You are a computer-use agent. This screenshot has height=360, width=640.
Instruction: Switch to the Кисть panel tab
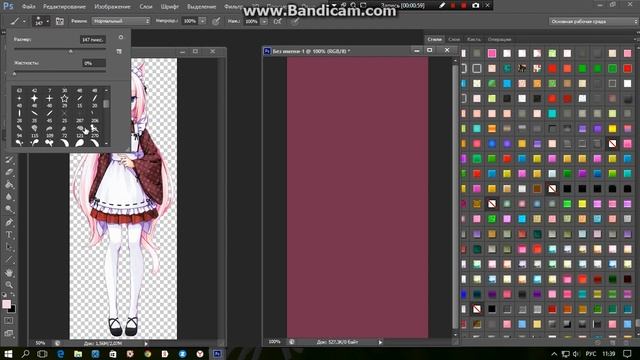pos(473,39)
